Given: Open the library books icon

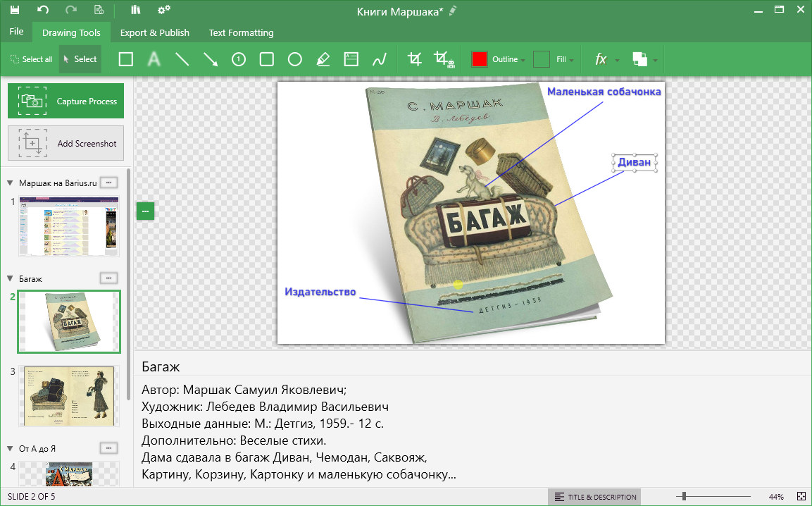Looking at the screenshot, I should 136,10.
